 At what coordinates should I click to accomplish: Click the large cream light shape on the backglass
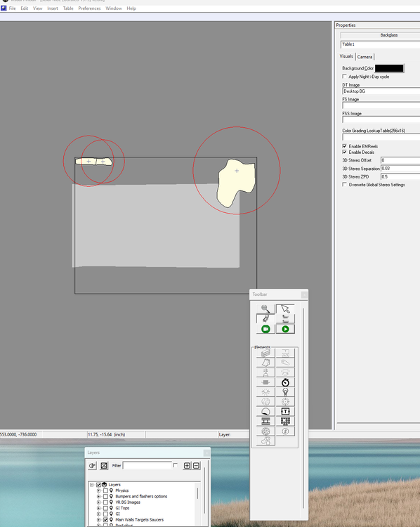click(237, 183)
